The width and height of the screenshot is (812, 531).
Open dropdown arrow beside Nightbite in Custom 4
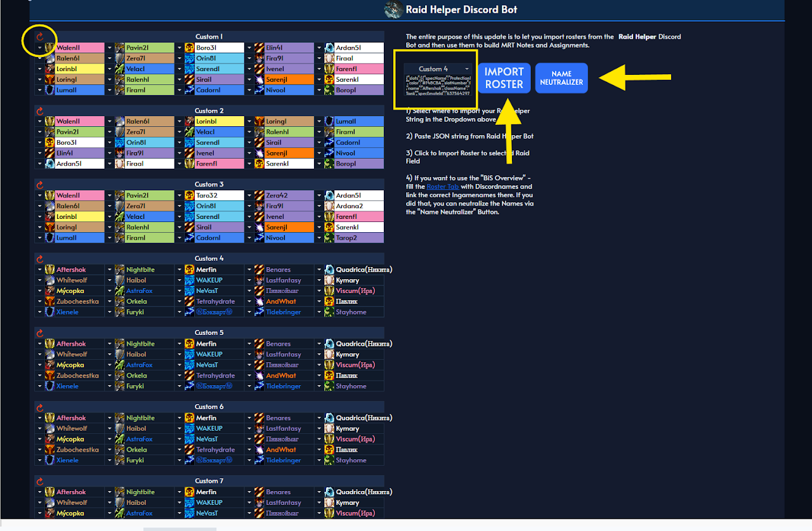(x=110, y=270)
